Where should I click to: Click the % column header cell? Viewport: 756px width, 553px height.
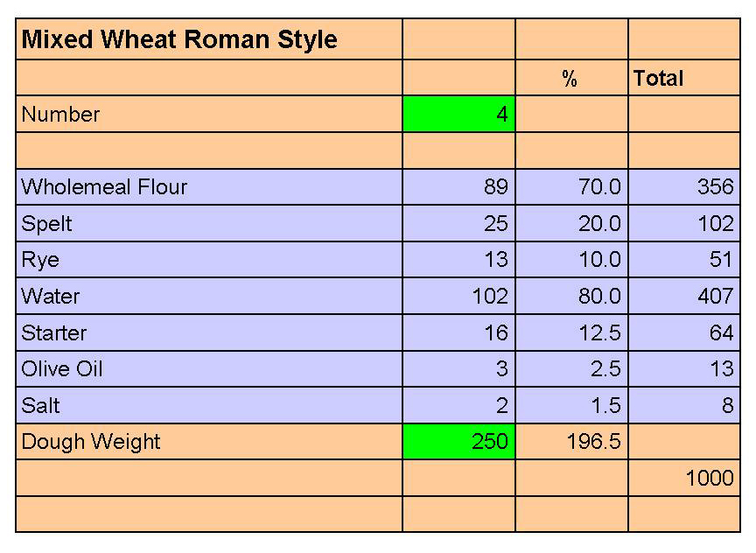571,78
